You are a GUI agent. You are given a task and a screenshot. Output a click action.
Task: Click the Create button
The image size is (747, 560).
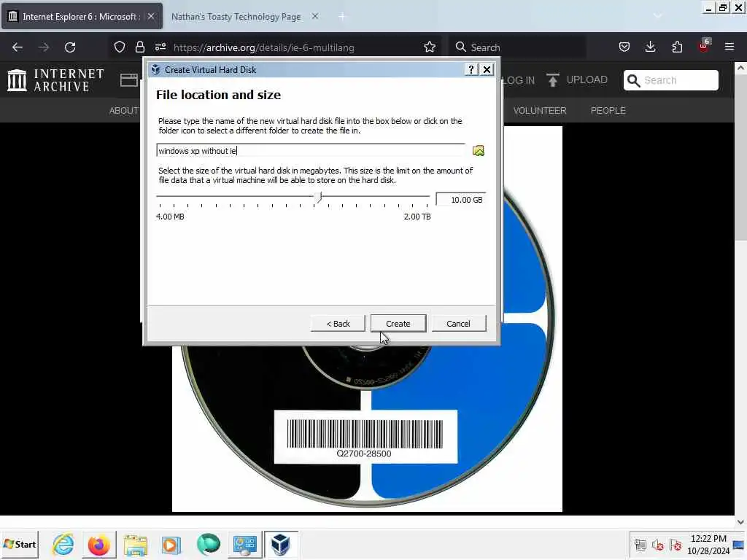tap(398, 323)
